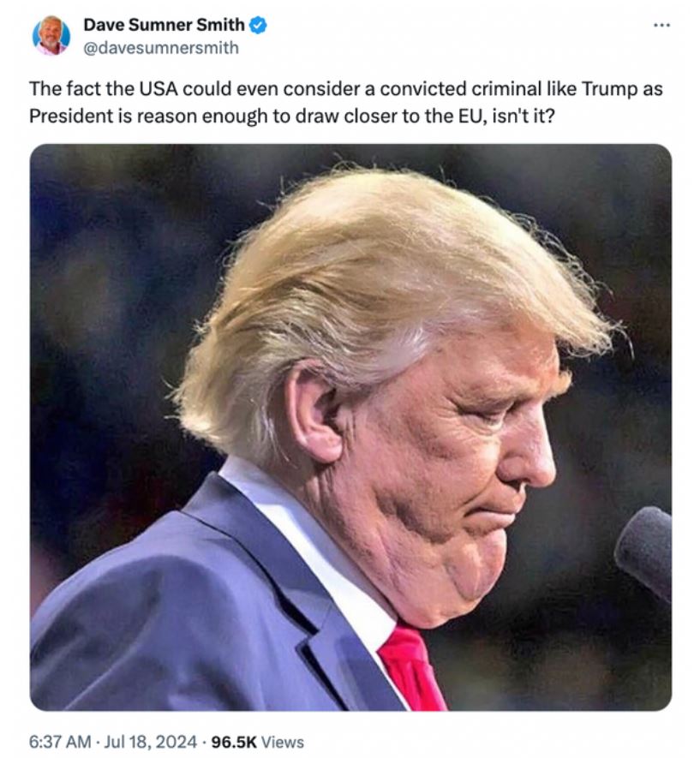
Task: Click the Jul 18, 2024 date
Action: coord(150,742)
